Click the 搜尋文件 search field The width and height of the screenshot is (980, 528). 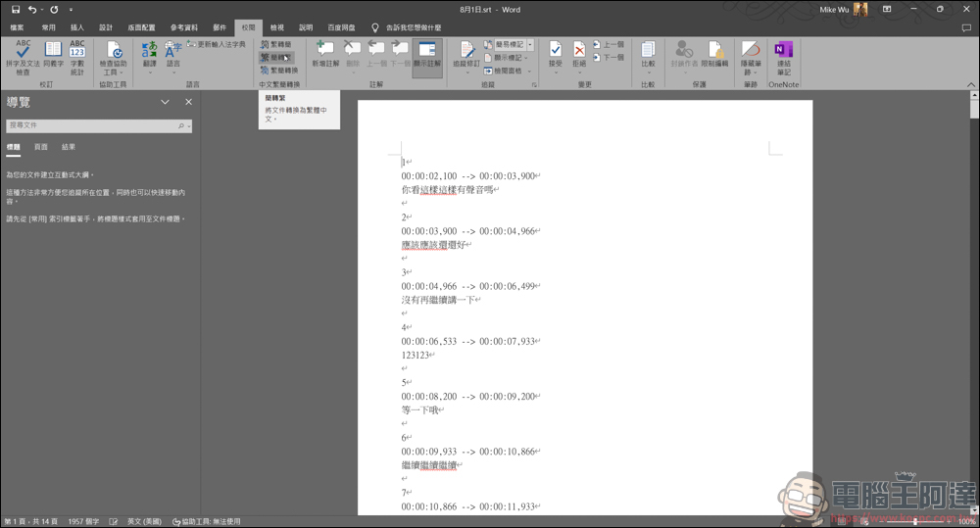(99, 125)
